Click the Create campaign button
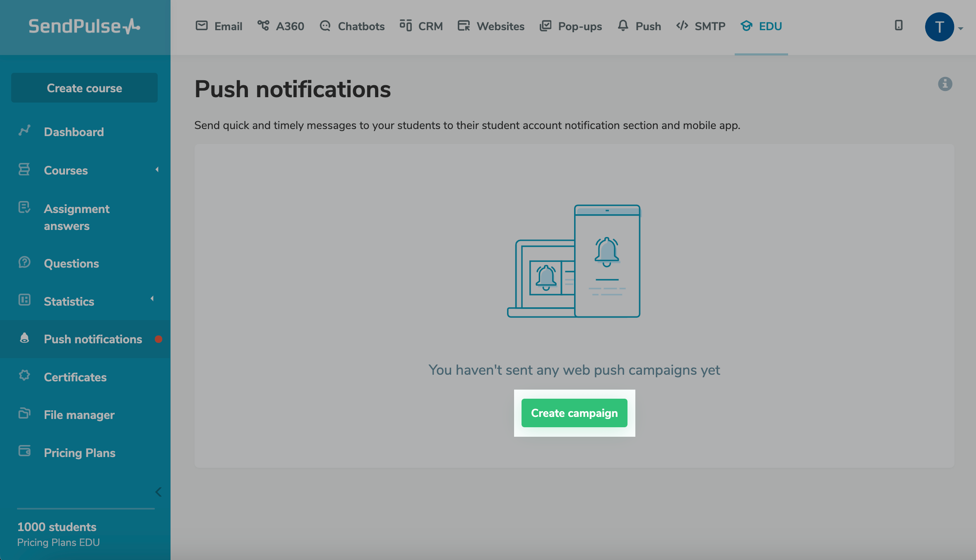The width and height of the screenshot is (976, 560). tap(574, 413)
